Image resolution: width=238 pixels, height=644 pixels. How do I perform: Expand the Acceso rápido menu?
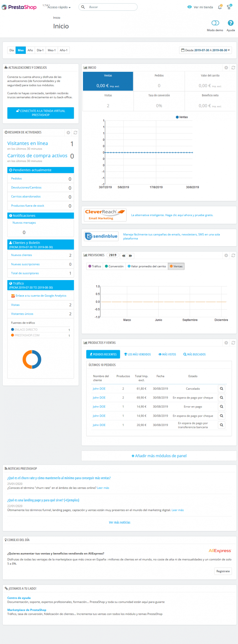click(59, 7)
